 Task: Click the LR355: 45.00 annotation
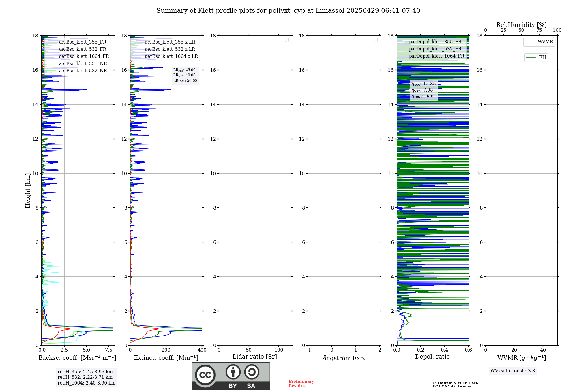pyautogui.click(x=184, y=70)
